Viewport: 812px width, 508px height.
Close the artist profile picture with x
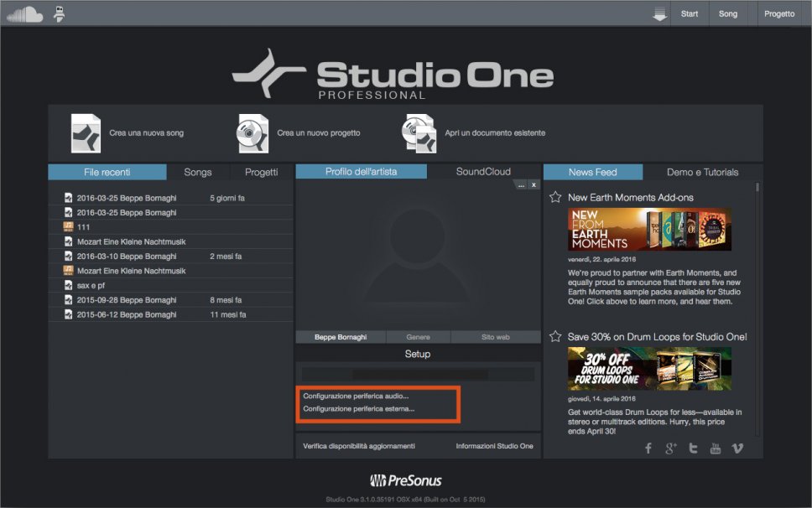click(534, 184)
